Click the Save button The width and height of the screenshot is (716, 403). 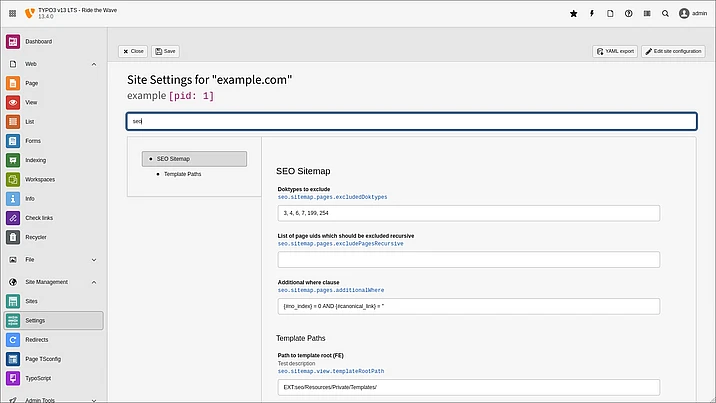(165, 51)
